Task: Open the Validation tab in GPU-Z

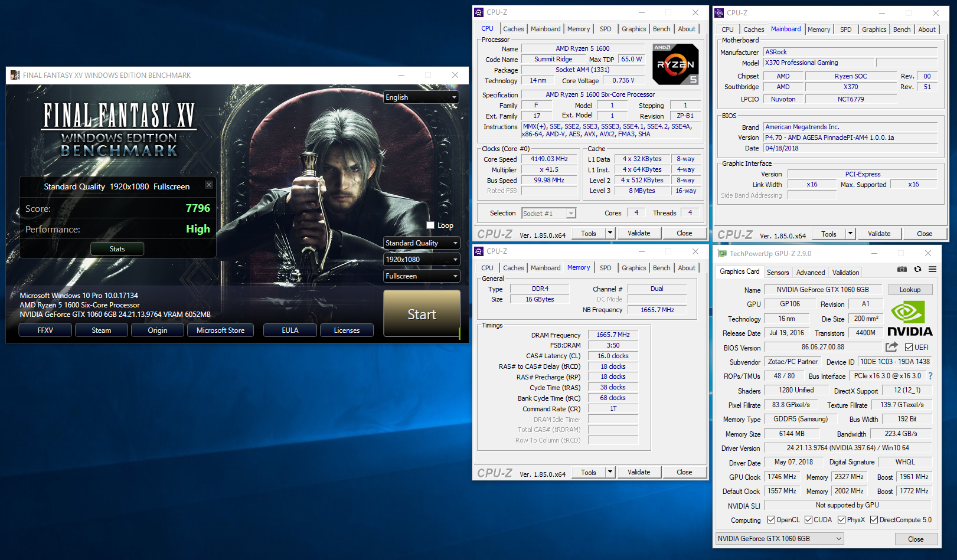Action: click(x=845, y=273)
